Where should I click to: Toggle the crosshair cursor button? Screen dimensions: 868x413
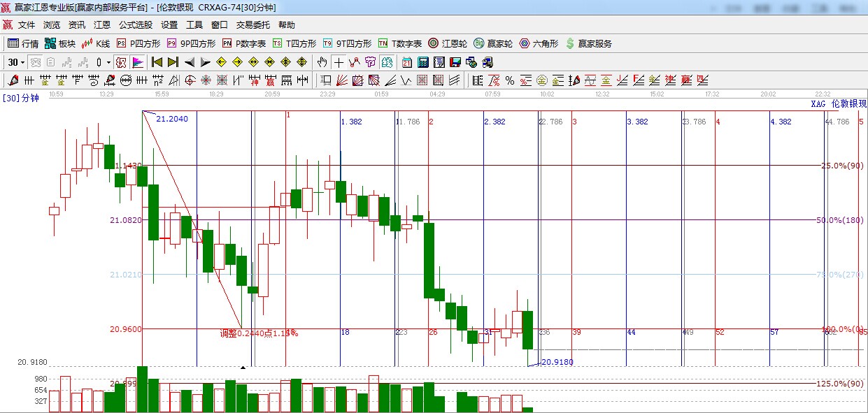[339, 62]
